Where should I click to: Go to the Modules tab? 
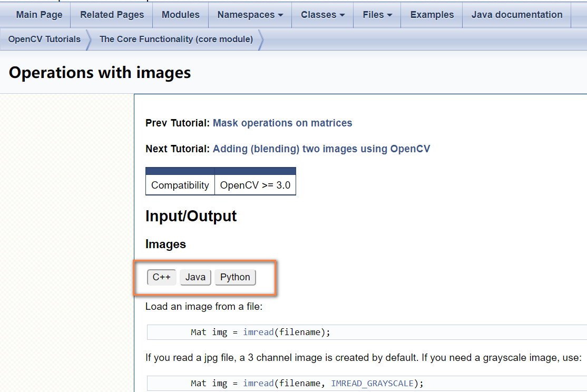pos(180,15)
